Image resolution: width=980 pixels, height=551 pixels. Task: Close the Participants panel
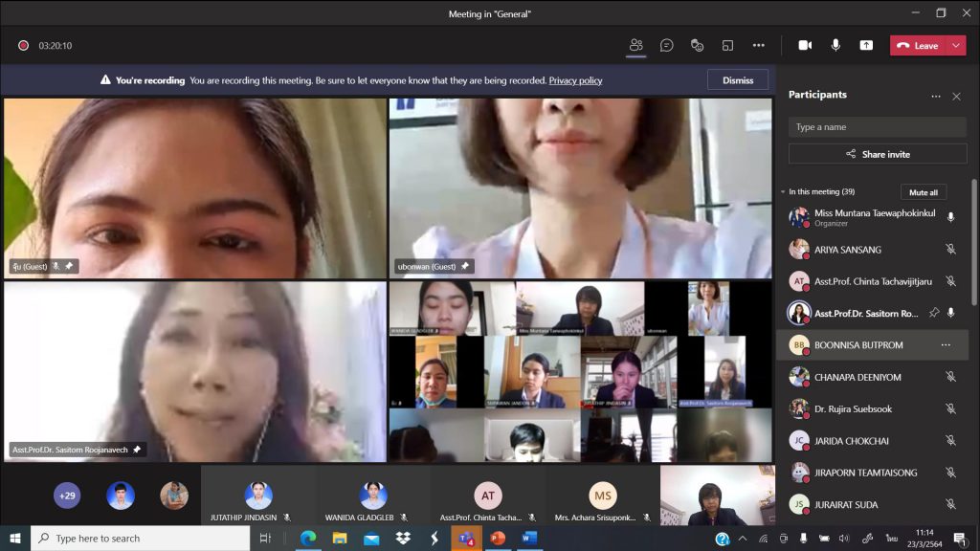pyautogui.click(x=956, y=97)
